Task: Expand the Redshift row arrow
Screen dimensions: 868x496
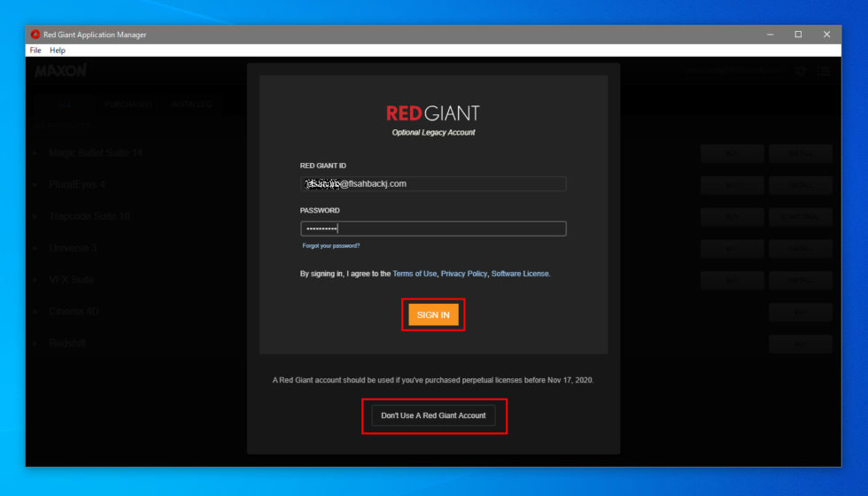Action: tap(35, 344)
